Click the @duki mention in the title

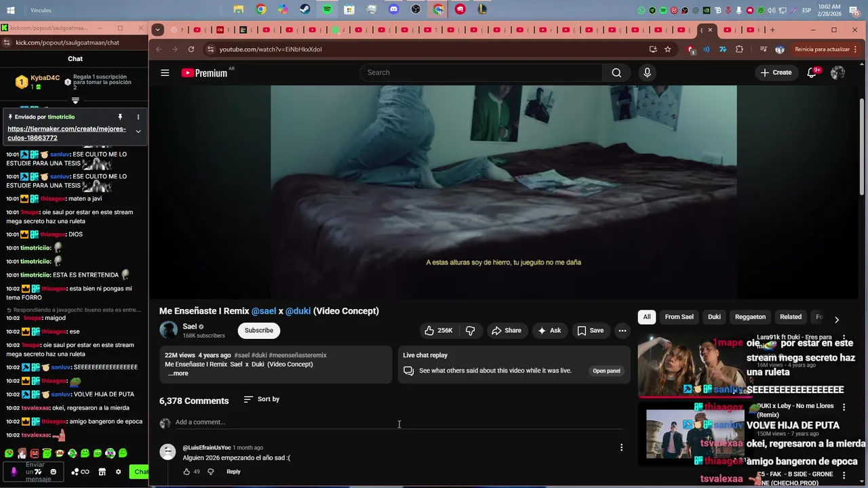point(298,311)
